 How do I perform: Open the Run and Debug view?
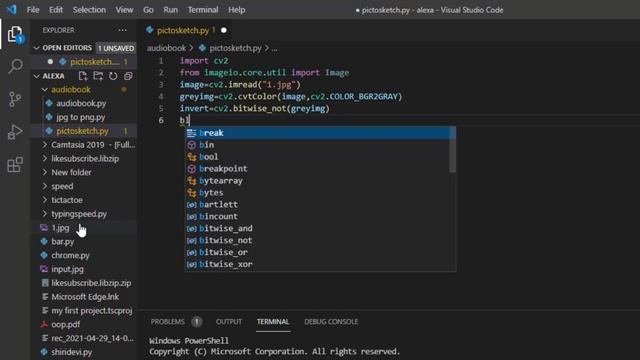pyautogui.click(x=15, y=132)
